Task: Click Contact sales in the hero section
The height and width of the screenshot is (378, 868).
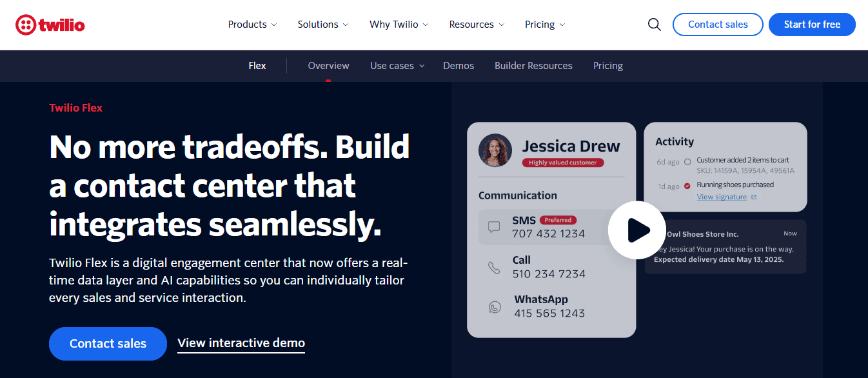Action: [x=108, y=344]
